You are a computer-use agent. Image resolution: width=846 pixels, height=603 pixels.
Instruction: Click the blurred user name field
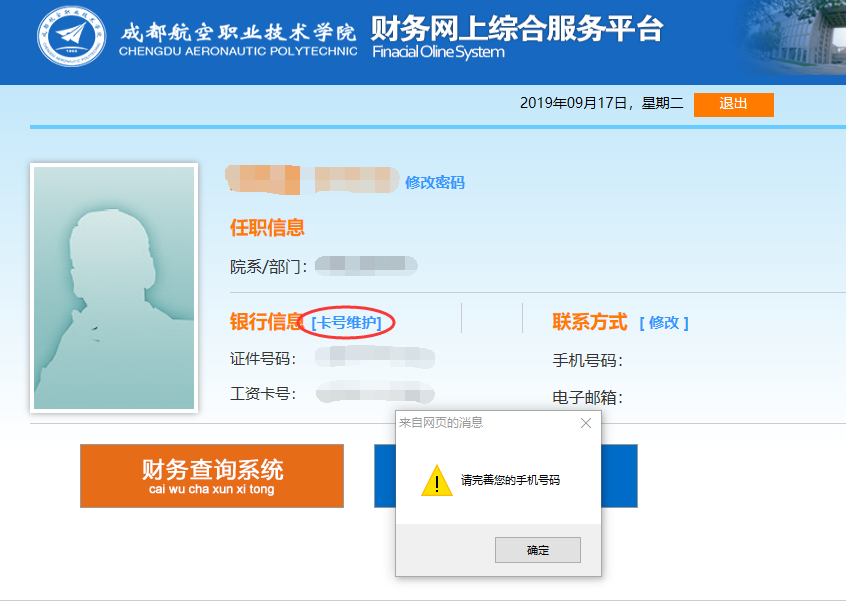coord(312,180)
